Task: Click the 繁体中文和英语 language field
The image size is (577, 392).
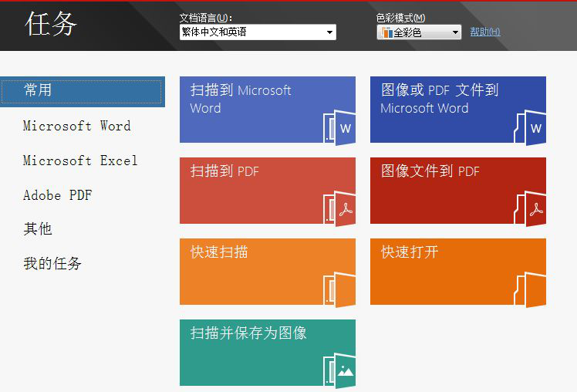Action: [258, 32]
